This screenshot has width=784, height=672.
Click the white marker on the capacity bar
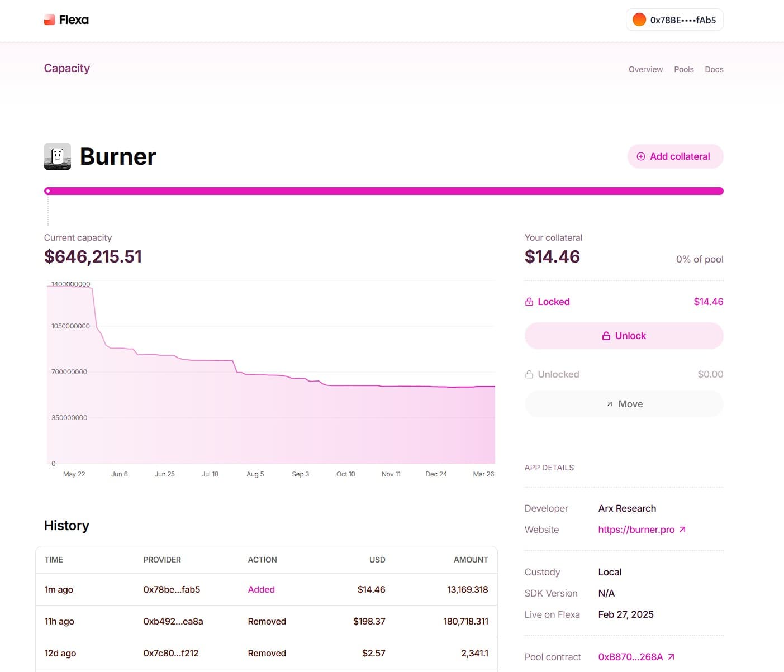pyautogui.click(x=48, y=191)
